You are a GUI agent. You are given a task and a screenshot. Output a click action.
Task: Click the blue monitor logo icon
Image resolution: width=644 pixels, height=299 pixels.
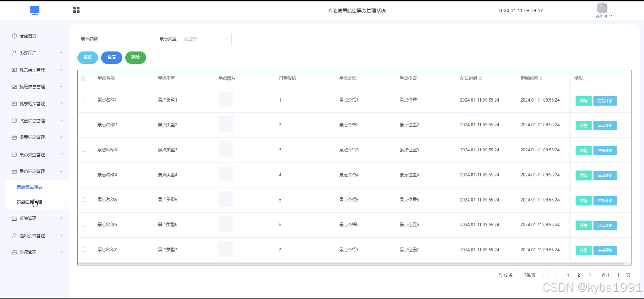[35, 10]
